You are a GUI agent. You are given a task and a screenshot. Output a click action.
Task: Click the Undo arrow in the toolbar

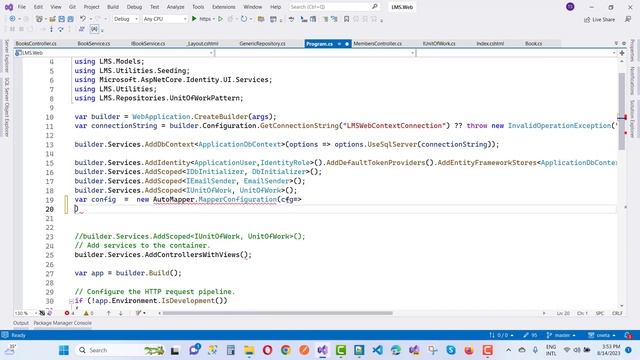pyautogui.click(x=83, y=19)
